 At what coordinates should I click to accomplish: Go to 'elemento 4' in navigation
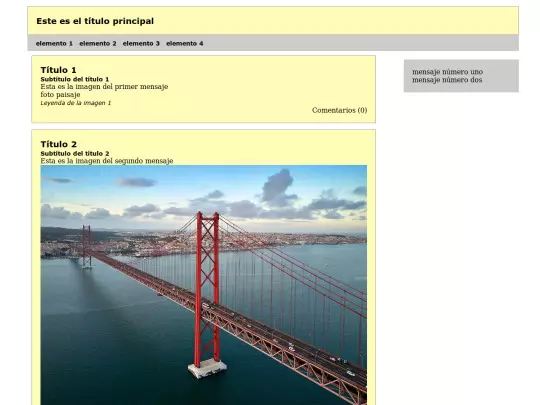[x=185, y=43]
